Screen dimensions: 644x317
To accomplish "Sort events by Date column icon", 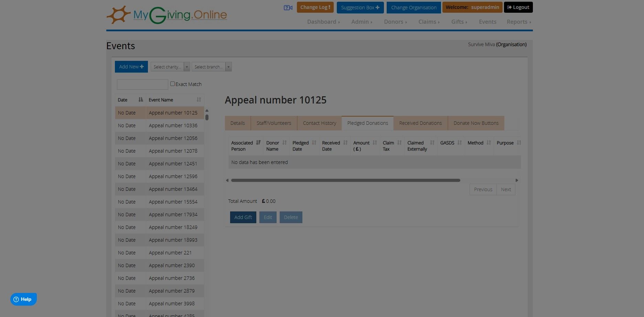I will point(140,100).
